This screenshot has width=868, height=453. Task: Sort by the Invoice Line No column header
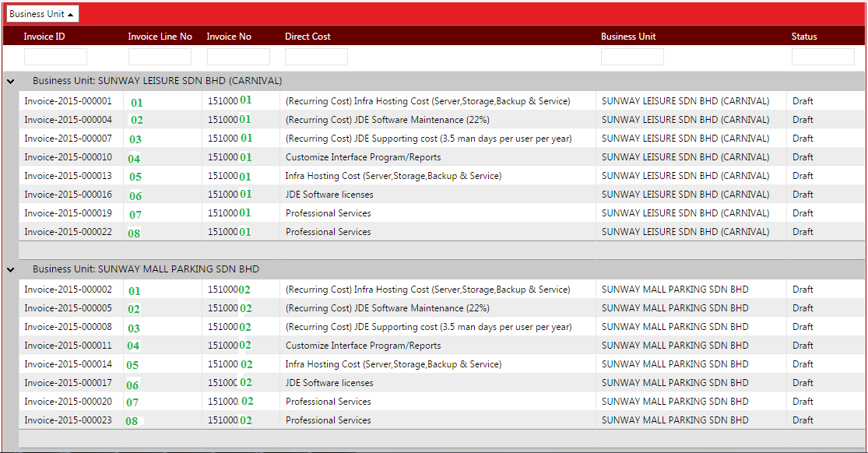(x=160, y=37)
